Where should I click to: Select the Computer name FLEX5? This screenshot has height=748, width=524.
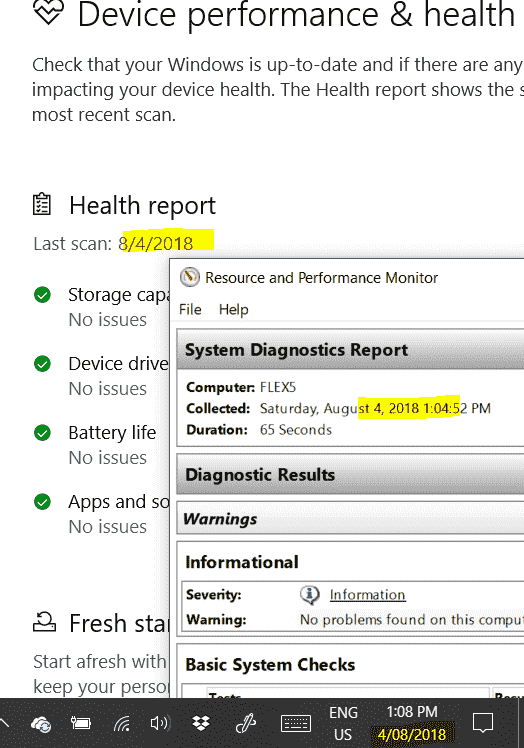point(278,387)
